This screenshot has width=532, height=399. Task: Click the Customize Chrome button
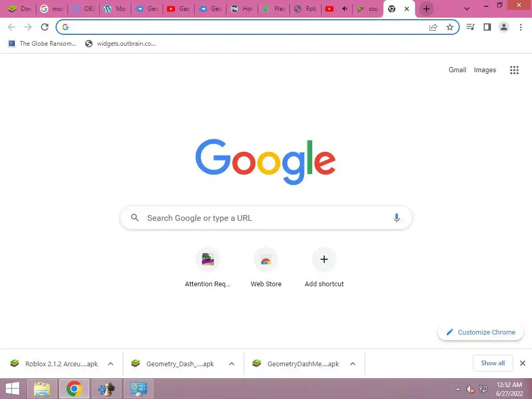tap(481, 332)
